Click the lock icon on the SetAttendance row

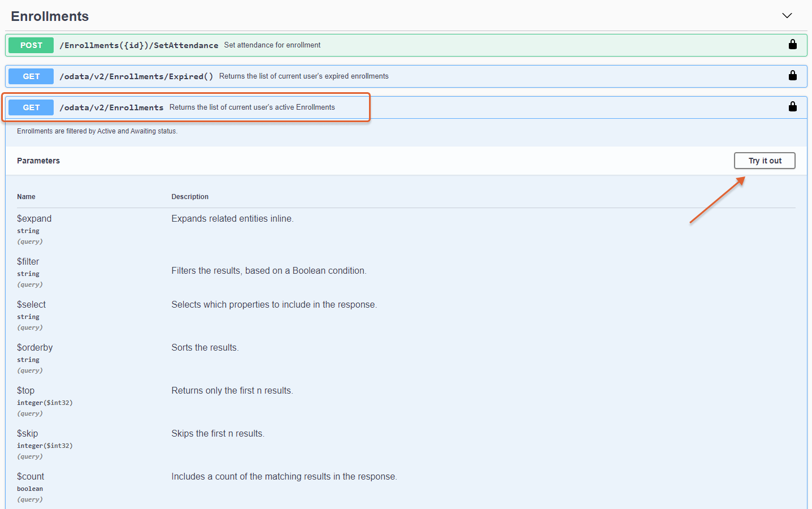(x=793, y=45)
